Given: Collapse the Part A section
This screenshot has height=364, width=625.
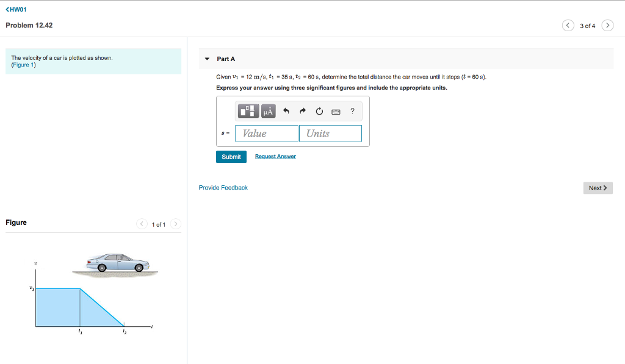Looking at the screenshot, I should (207, 59).
